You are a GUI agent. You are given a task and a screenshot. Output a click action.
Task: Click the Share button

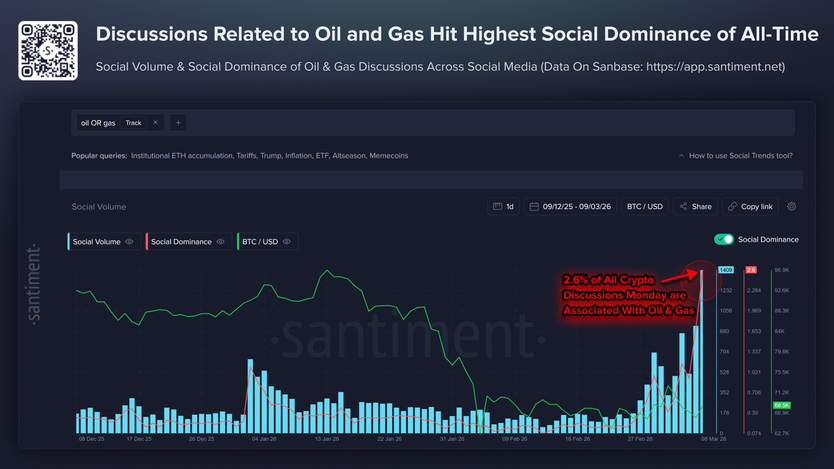(x=695, y=206)
